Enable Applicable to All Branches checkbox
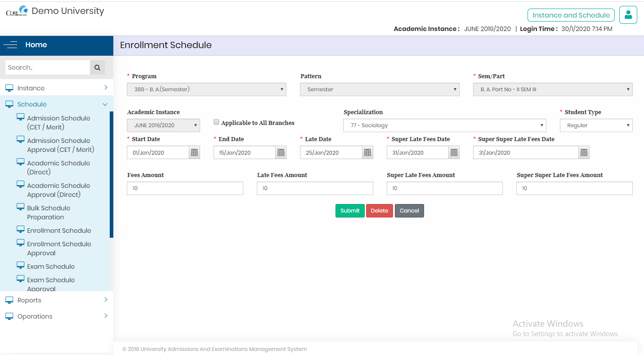Screen dimensions: 644x355 (x=216, y=122)
